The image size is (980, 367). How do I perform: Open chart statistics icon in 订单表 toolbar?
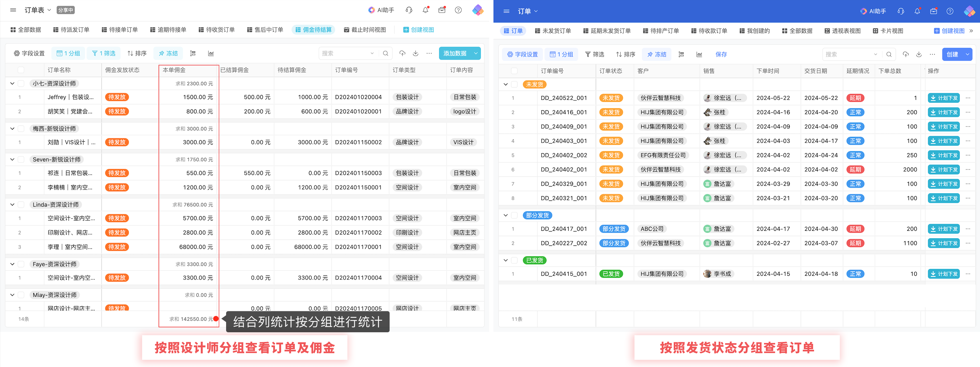click(x=211, y=54)
